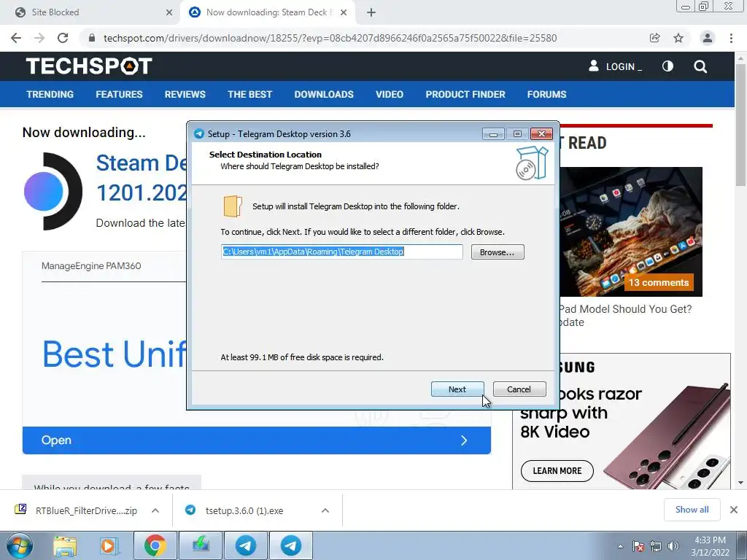Image resolution: width=747 pixels, height=560 pixels.
Task: Select the Now downloading Steam Deck tab
Action: coord(267,12)
